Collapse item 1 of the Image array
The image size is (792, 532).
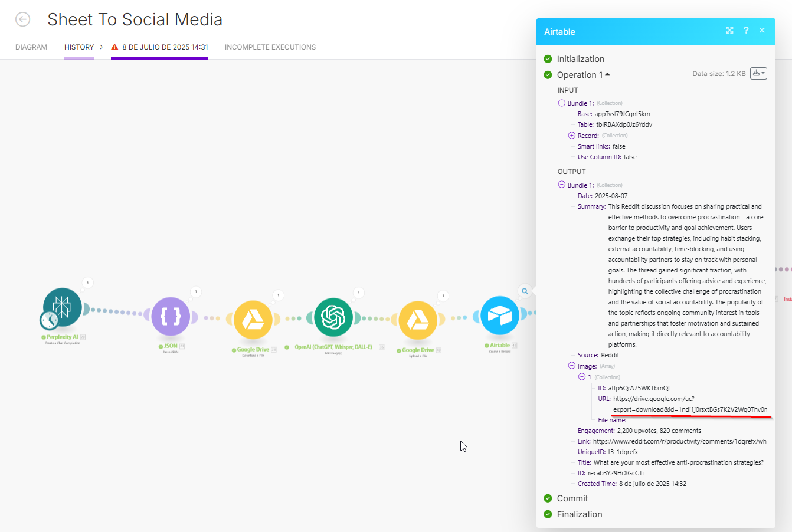pyautogui.click(x=582, y=377)
